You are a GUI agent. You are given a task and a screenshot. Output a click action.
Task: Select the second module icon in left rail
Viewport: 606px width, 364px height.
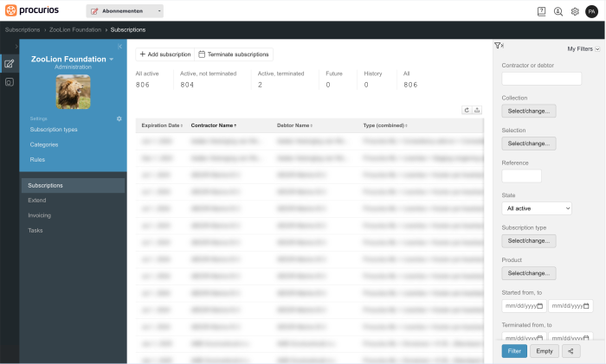pos(10,82)
